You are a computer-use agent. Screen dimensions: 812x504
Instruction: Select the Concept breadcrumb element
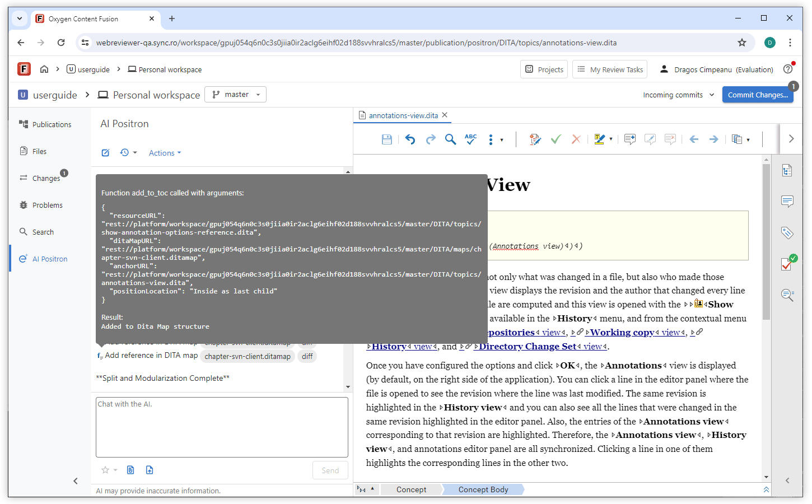click(x=411, y=489)
